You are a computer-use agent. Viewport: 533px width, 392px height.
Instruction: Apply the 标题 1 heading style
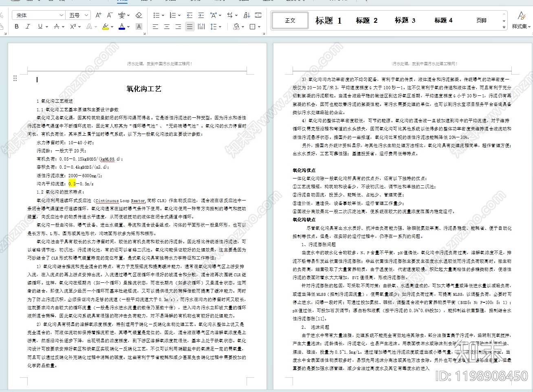tap(328, 20)
